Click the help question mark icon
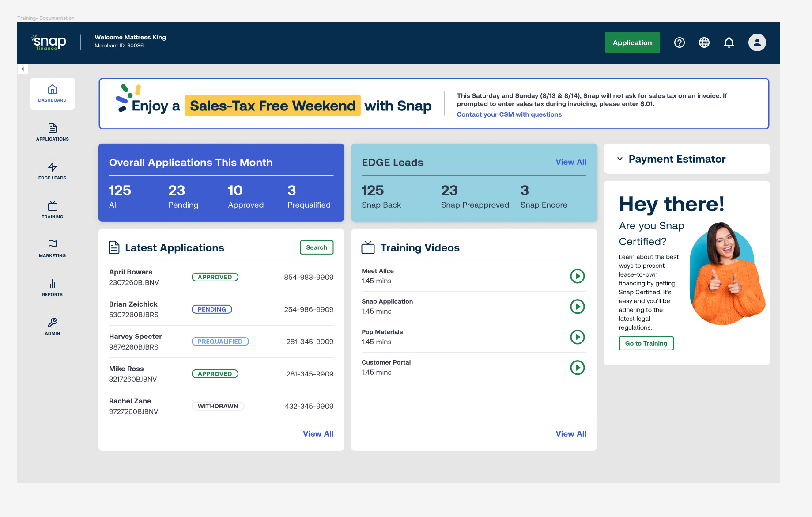The height and width of the screenshot is (517, 812). coord(679,42)
